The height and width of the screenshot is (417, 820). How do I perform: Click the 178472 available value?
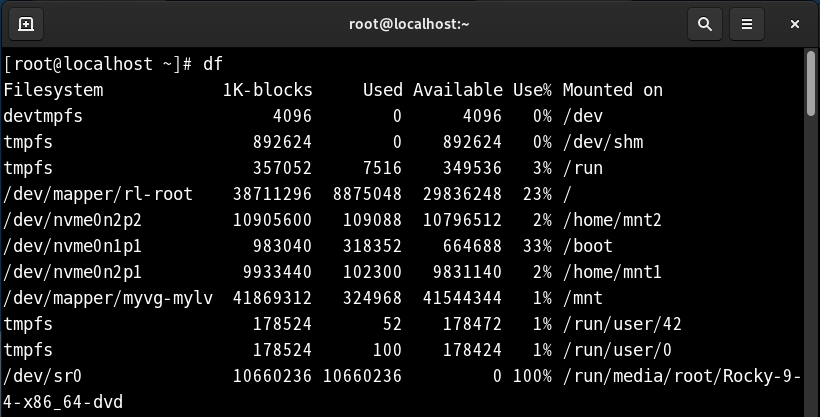(x=473, y=324)
